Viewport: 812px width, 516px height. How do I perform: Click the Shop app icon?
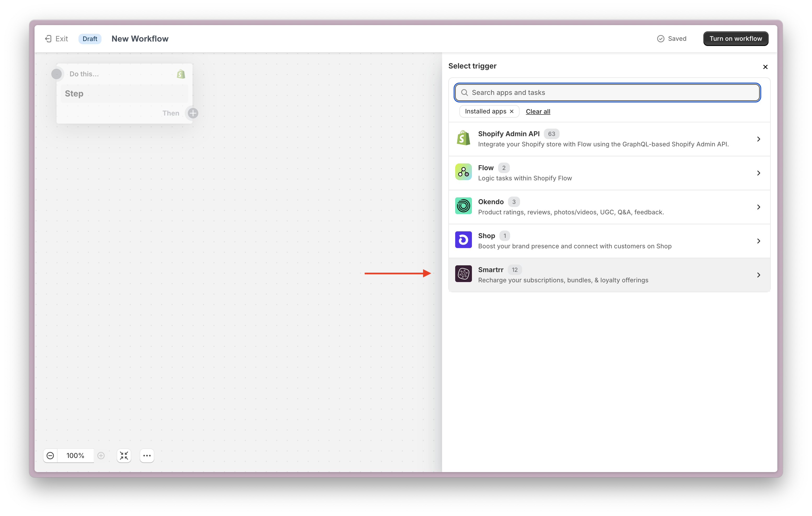click(x=463, y=240)
